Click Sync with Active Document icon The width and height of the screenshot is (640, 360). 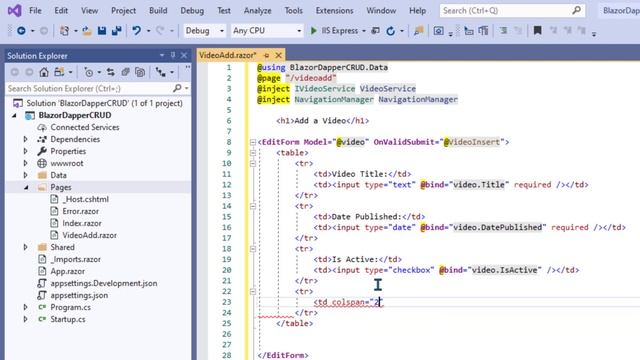[x=111, y=72]
